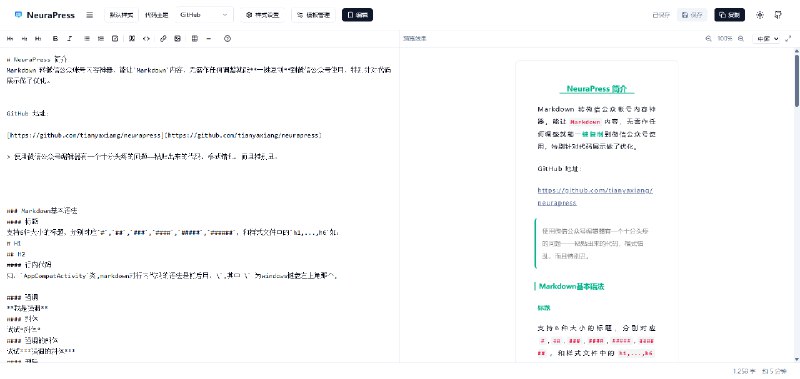Click the word count in status bar
Screen dimensions: 800x379
744,371
